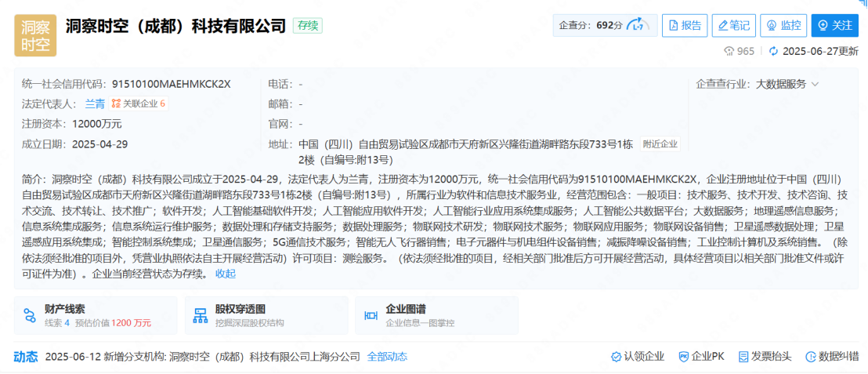The width and height of the screenshot is (868, 374).
Task: Click 发票抬头 invoice header icon link
Action: (765, 356)
